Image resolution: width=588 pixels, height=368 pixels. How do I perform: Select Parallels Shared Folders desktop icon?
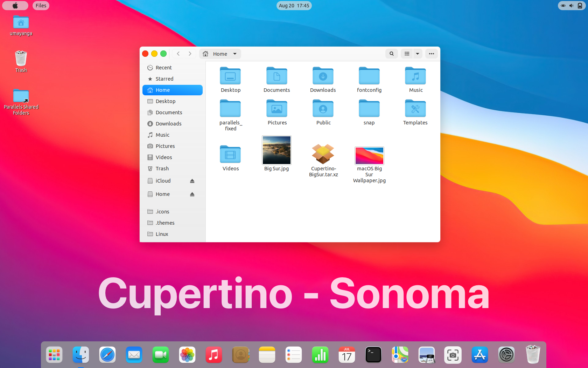[x=21, y=102]
